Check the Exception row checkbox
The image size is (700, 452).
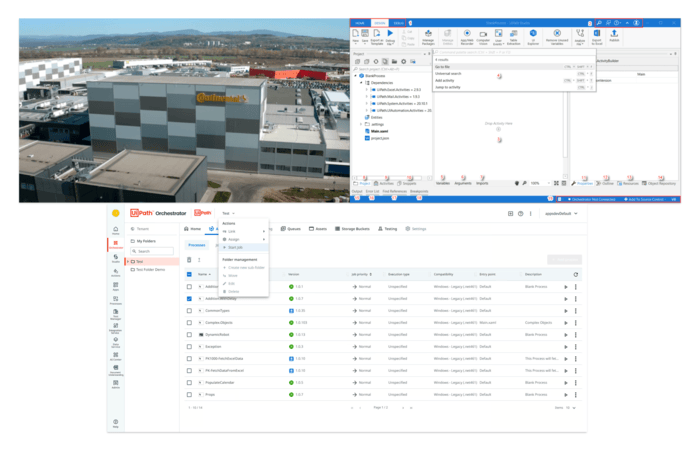(189, 347)
